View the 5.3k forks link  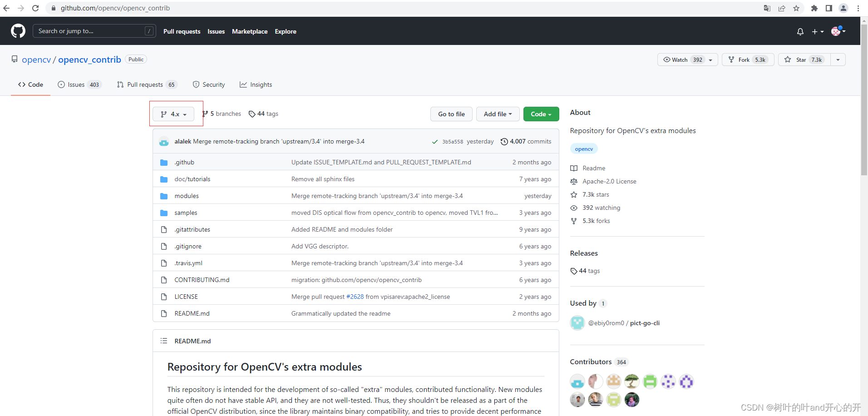[x=590, y=221]
